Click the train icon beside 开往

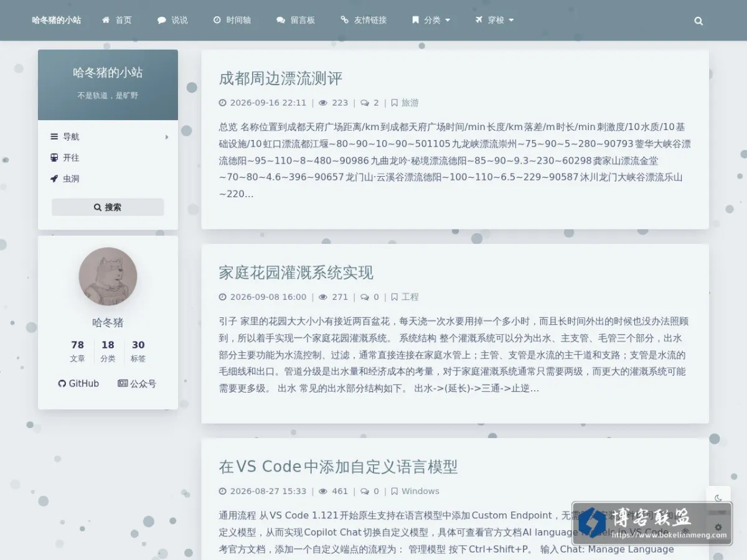pyautogui.click(x=54, y=157)
